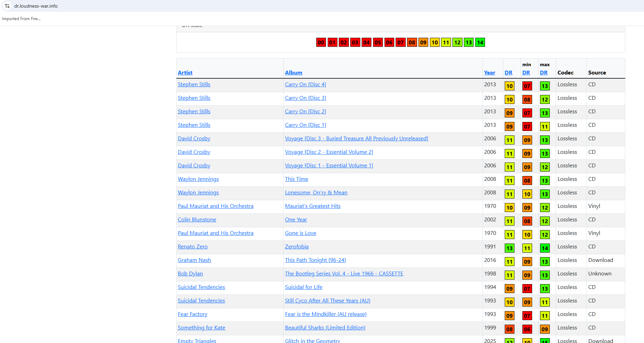Sort the table by Artist
The width and height of the screenshot is (644, 343).
tap(185, 73)
